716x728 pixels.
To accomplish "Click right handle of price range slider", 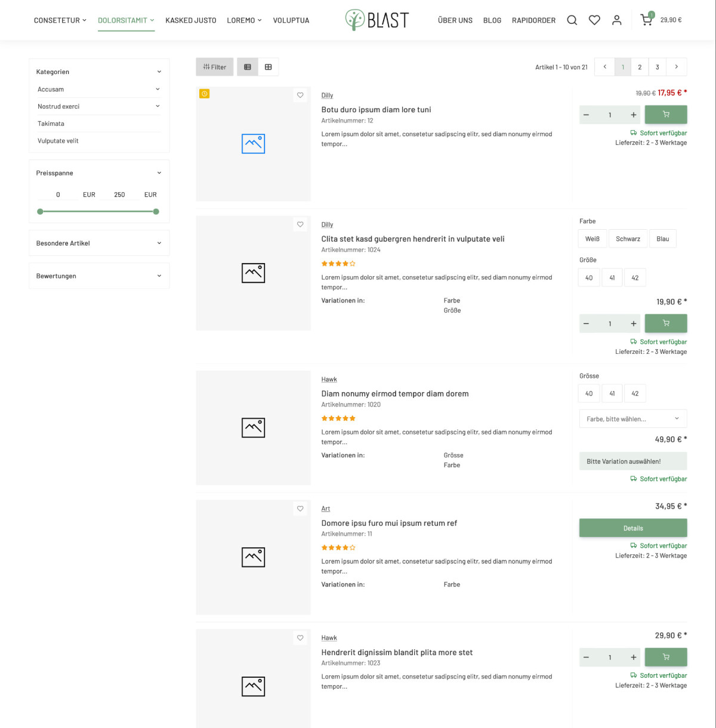I will pos(156,212).
